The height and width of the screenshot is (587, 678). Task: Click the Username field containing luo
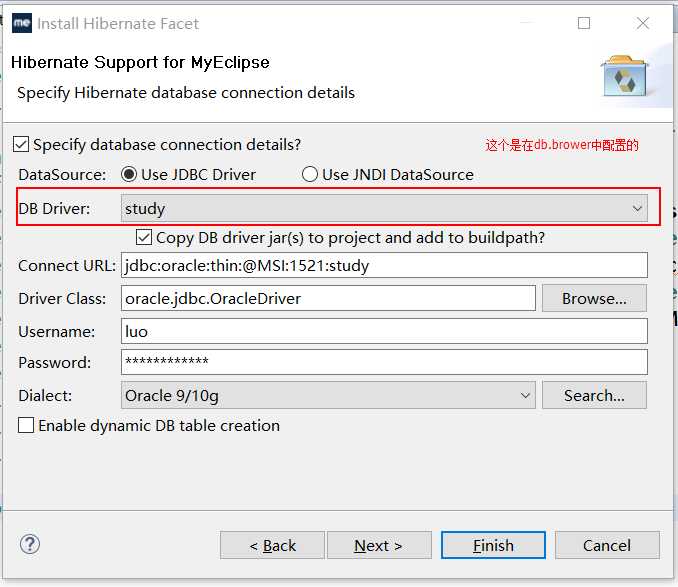pos(384,332)
